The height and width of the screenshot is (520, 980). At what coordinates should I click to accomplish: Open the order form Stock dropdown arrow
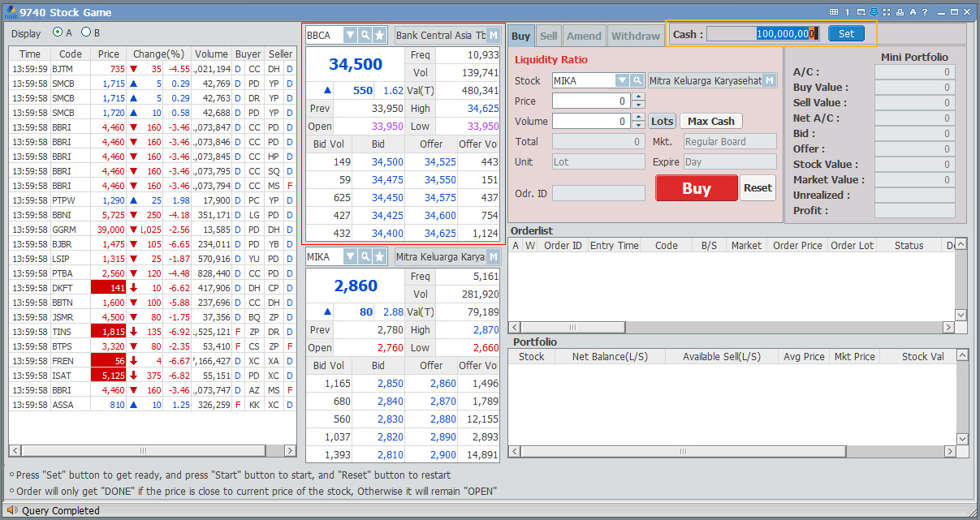click(x=622, y=81)
